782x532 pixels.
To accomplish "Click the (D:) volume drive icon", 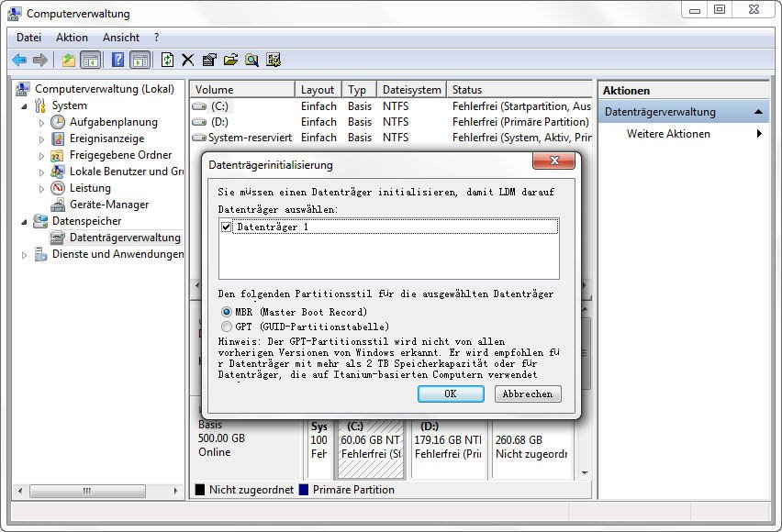I will (x=199, y=122).
